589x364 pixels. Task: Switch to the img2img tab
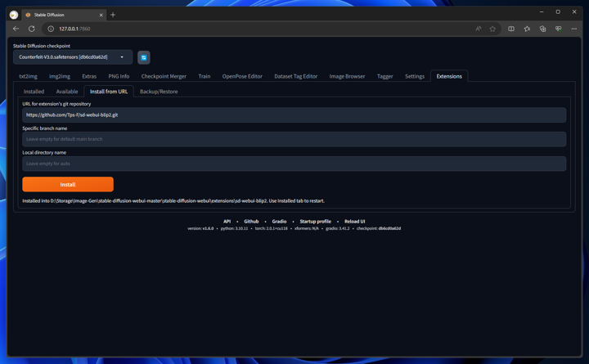[60, 76]
